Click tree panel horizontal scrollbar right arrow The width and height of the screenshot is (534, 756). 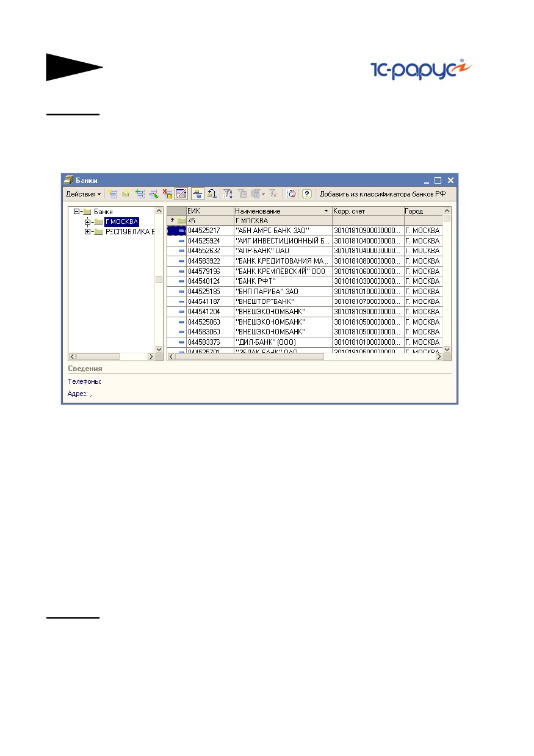[151, 356]
